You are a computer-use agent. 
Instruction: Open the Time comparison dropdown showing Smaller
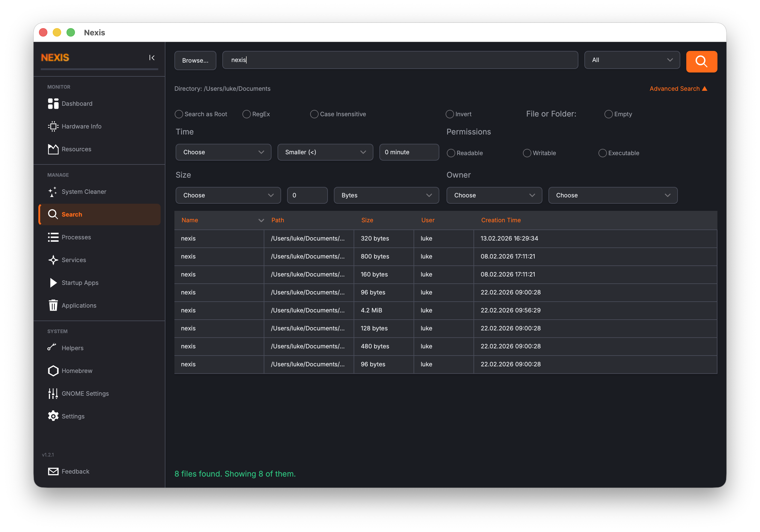tap(325, 152)
